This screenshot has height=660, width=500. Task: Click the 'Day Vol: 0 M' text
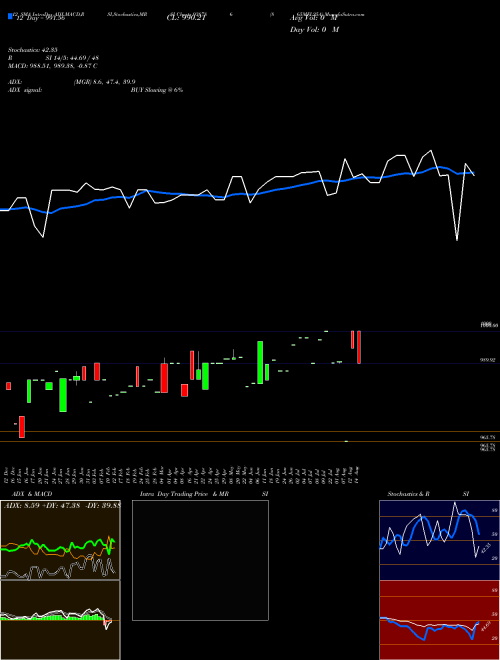pyautogui.click(x=314, y=30)
